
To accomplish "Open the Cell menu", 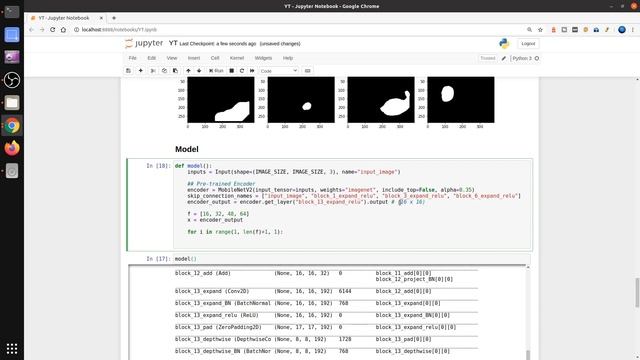I will point(215,58).
